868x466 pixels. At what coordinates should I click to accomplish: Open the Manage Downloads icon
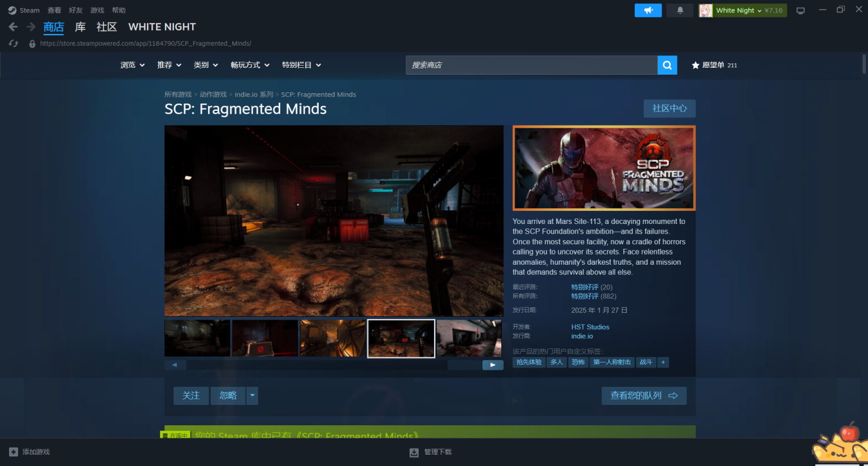point(414,452)
